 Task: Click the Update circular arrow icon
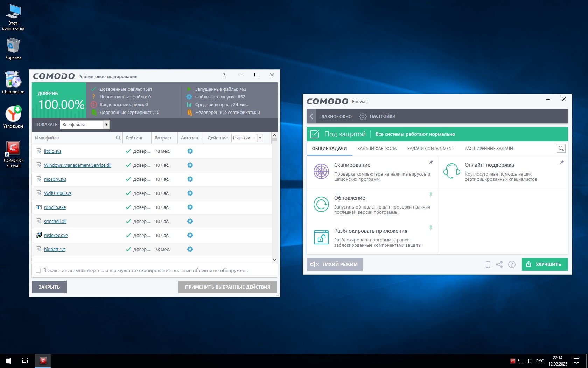pyautogui.click(x=321, y=205)
